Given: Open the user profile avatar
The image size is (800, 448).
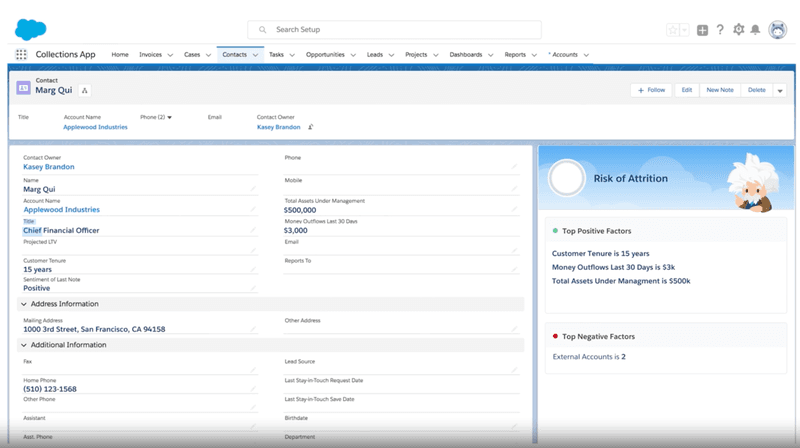Looking at the screenshot, I should pyautogui.click(x=778, y=30).
